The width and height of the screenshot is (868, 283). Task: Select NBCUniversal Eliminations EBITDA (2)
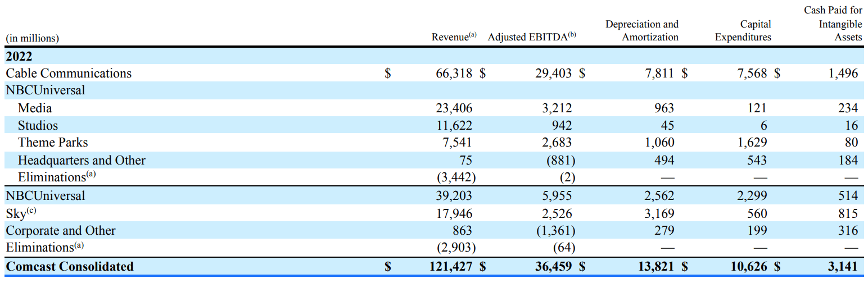[x=568, y=177]
